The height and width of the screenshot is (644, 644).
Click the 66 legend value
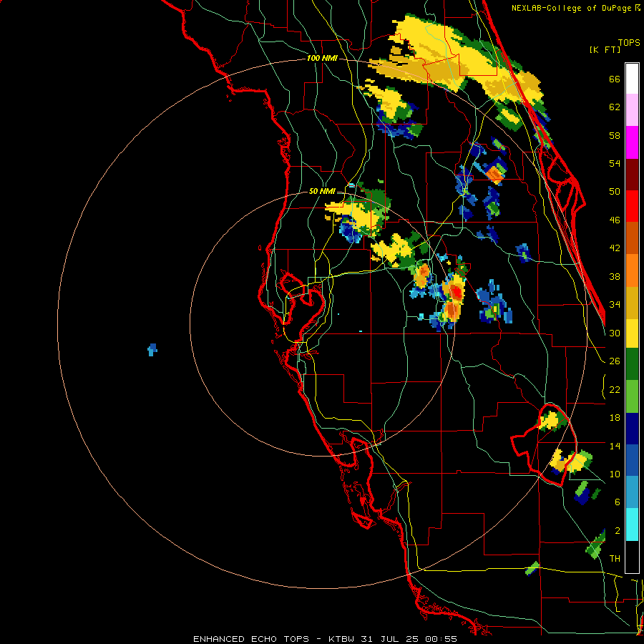coord(615,79)
